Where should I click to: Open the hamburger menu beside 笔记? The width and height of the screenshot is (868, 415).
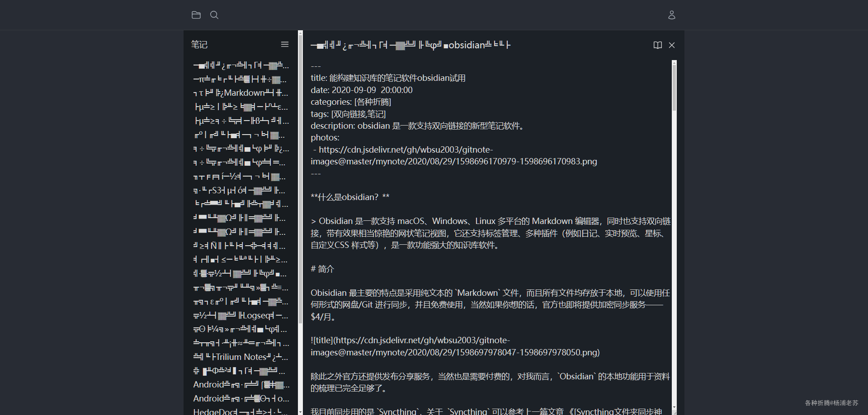coord(285,44)
